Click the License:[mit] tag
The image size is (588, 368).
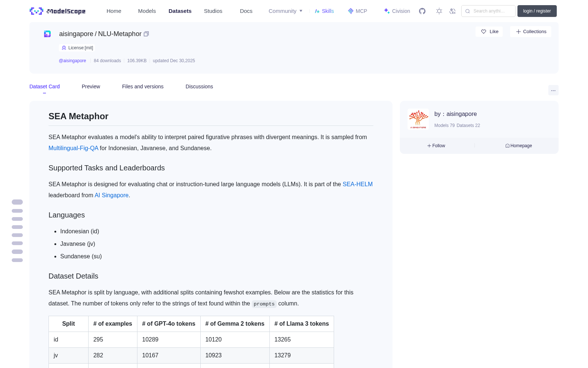pos(77,48)
